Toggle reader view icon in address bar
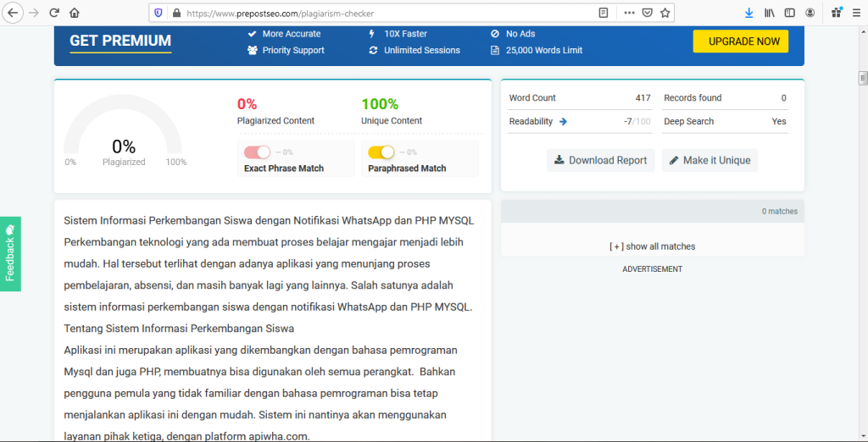The height and width of the screenshot is (442, 868). (604, 13)
